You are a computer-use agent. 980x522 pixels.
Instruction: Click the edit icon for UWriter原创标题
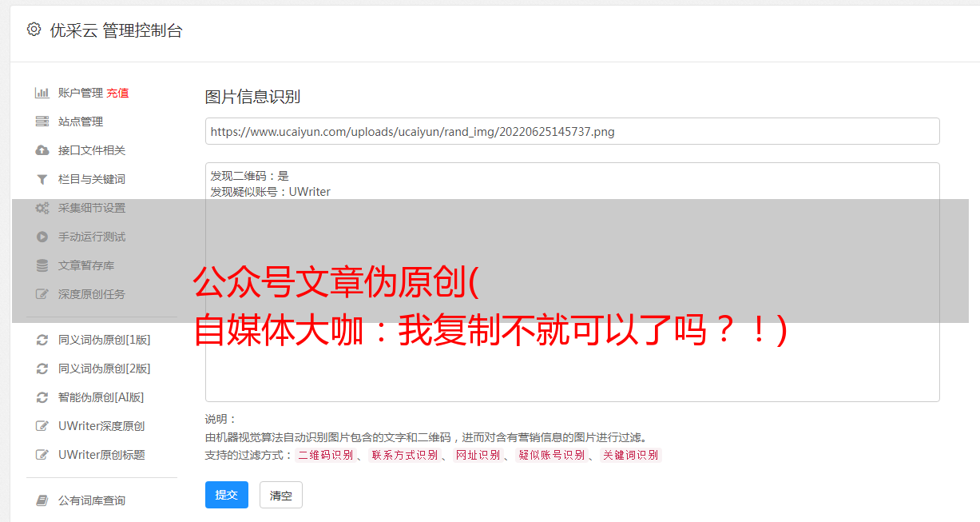point(42,455)
